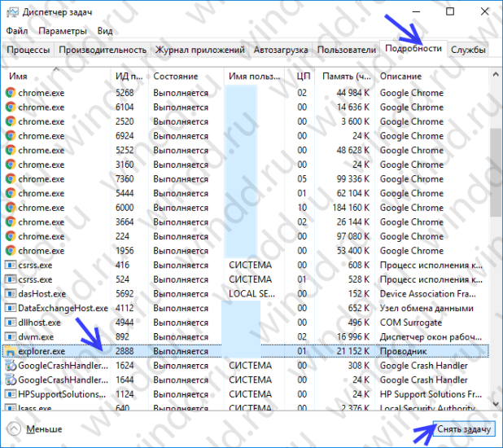Click the Chrome icon for PID 6104
This screenshot has height=448, width=503.
click(11, 108)
